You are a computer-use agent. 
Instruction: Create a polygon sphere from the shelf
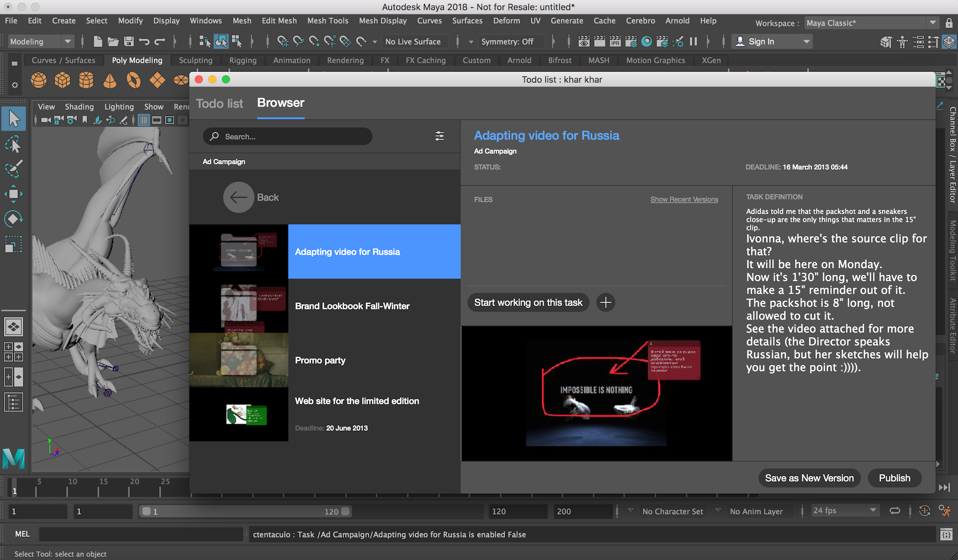[x=39, y=80]
